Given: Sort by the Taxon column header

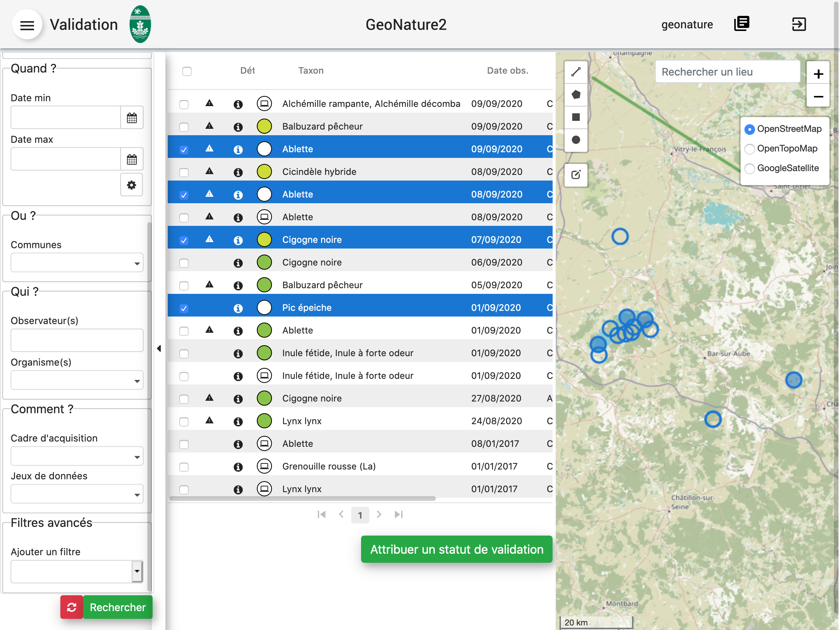Looking at the screenshot, I should [x=310, y=71].
